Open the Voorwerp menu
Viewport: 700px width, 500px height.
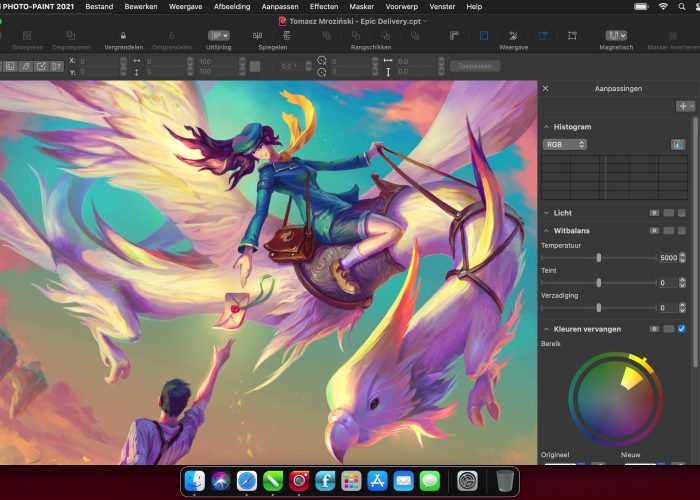401,7
